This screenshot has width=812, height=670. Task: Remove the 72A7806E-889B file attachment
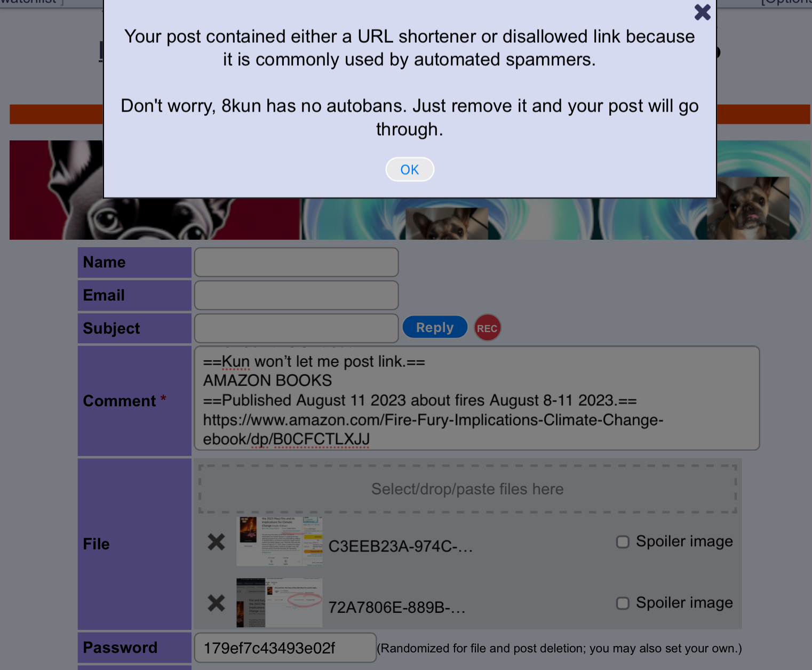point(216,603)
